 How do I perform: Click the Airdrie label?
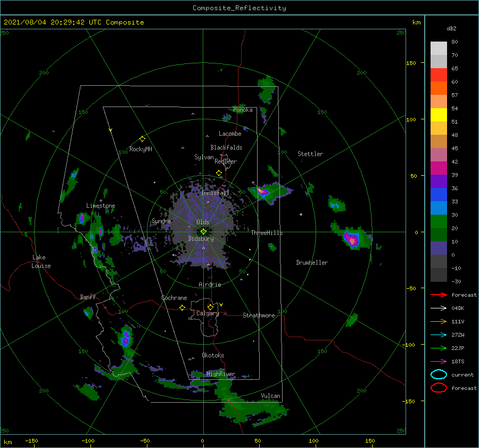[210, 284]
